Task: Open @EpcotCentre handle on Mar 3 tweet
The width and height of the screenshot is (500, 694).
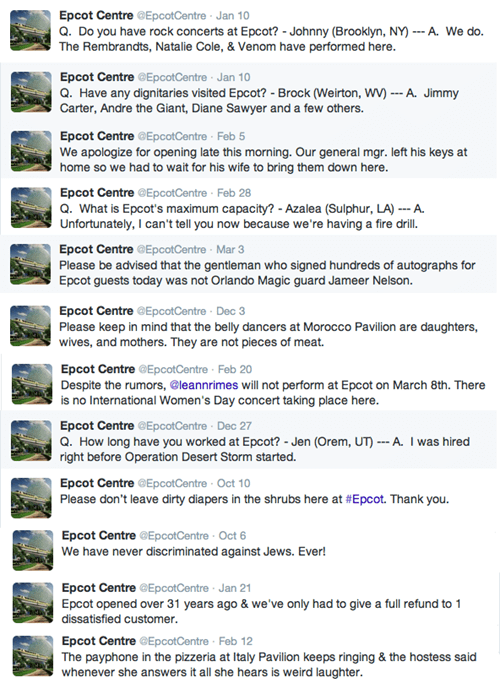Action: pyautogui.click(x=171, y=250)
